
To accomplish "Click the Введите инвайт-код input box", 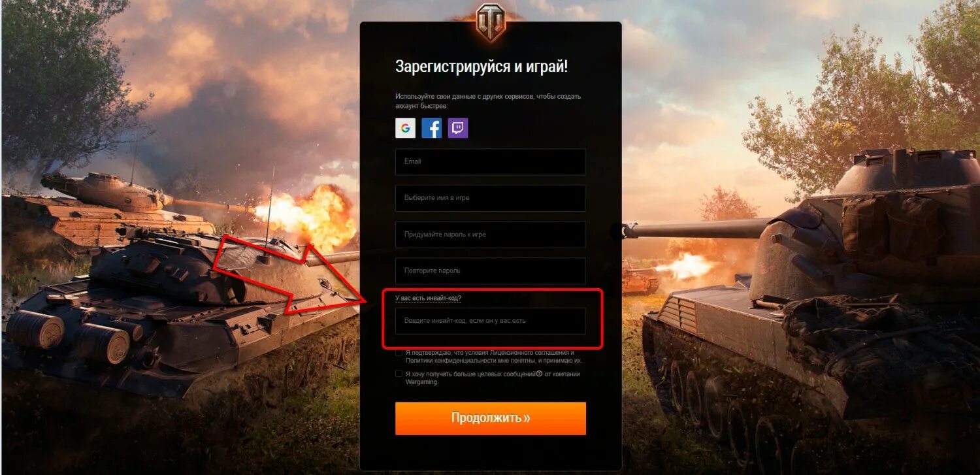I will 490,321.
